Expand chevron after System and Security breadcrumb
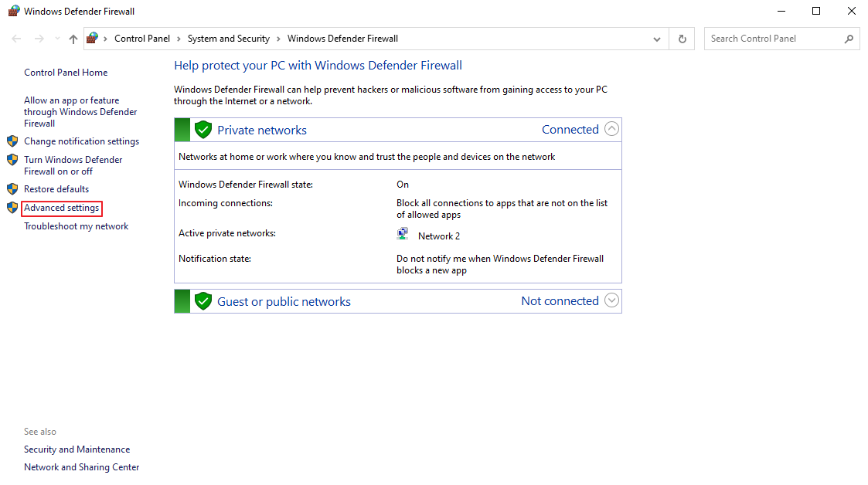868x485 pixels. [x=278, y=39]
